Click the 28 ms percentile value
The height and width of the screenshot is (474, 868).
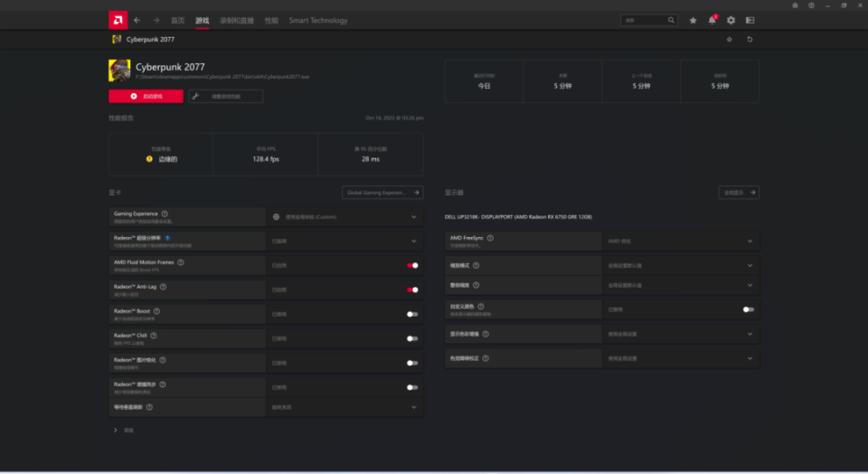tap(371, 159)
